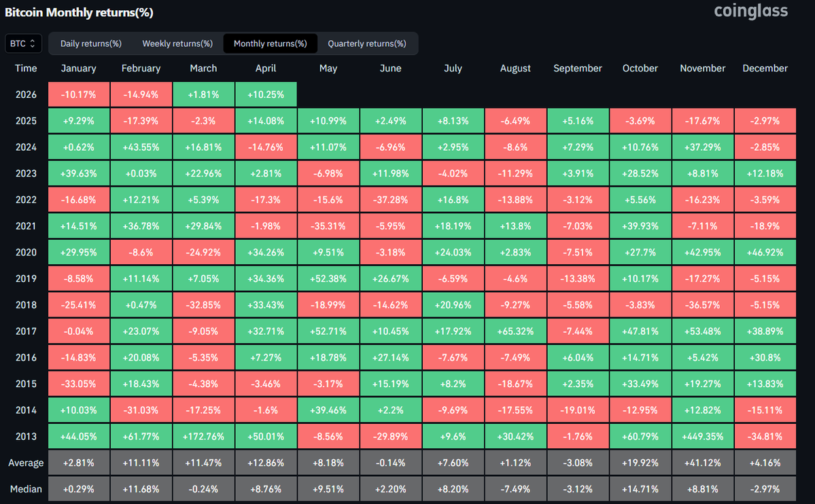Click the Median row label

[x=26, y=489]
